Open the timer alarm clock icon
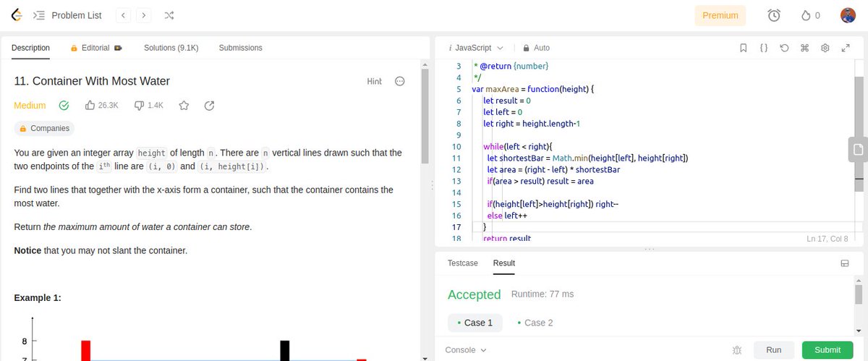 (774, 15)
